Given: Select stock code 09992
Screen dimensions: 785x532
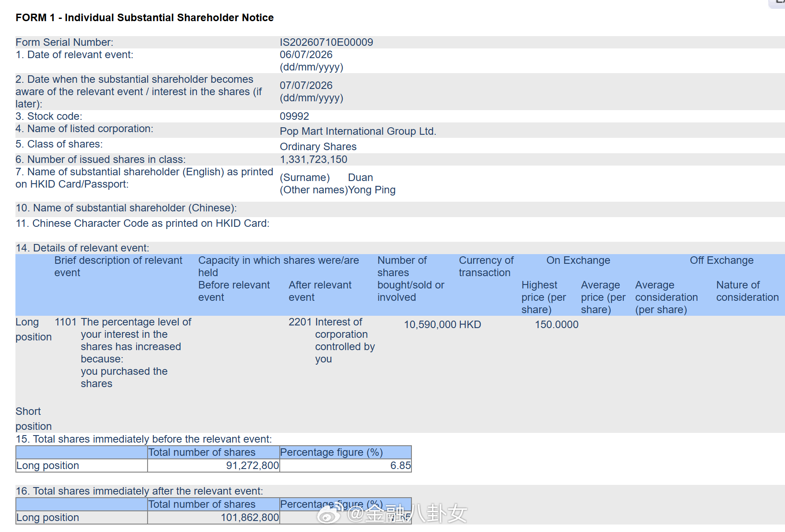Looking at the screenshot, I should 294,116.
